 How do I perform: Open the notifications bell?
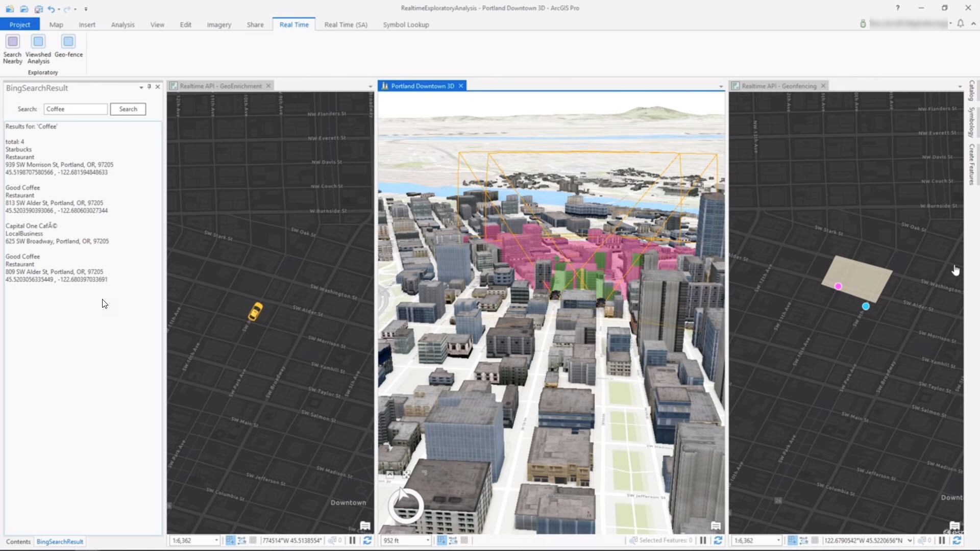click(x=960, y=24)
